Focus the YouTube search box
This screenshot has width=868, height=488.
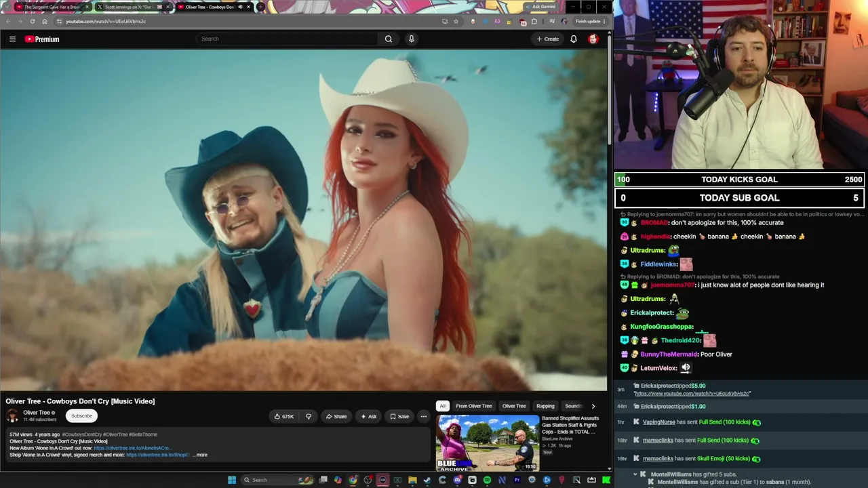(x=288, y=39)
